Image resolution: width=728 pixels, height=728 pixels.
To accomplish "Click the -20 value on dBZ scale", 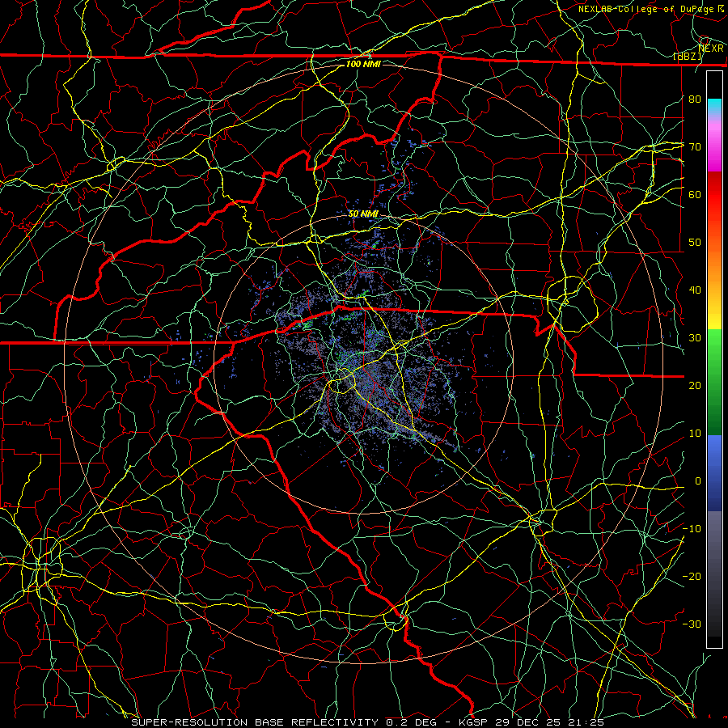I will [692, 577].
